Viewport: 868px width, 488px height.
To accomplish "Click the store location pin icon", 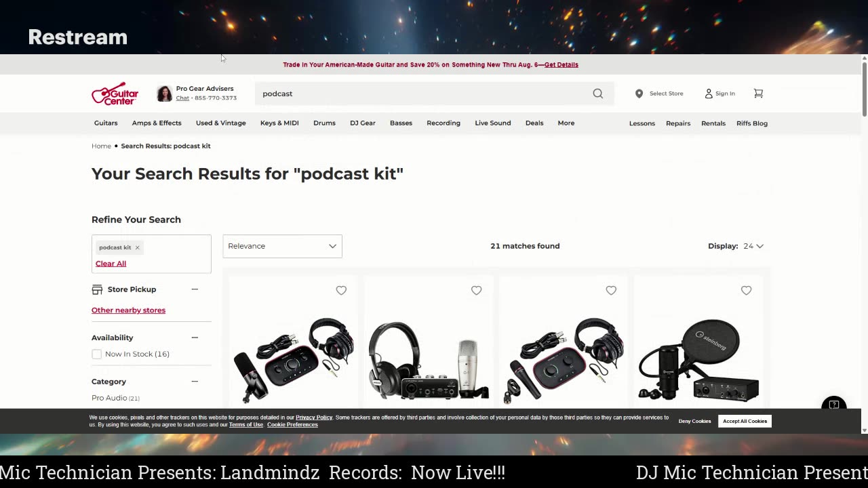I will pyautogui.click(x=639, y=94).
